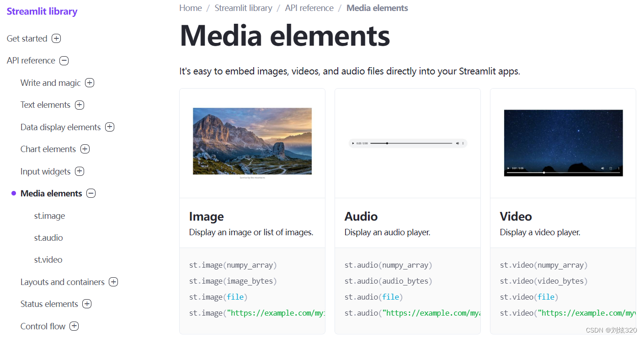Open the Streamlit library sidebar title

pos(42,11)
